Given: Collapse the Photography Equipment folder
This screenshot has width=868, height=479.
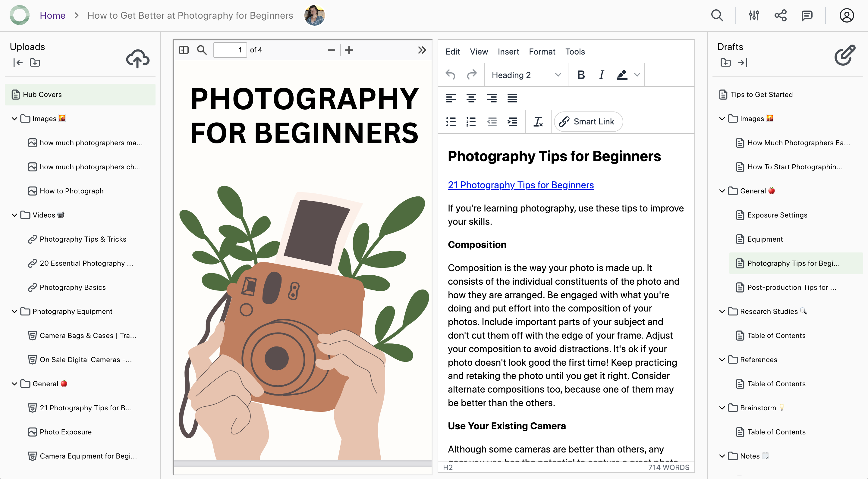Looking at the screenshot, I should coord(14,311).
